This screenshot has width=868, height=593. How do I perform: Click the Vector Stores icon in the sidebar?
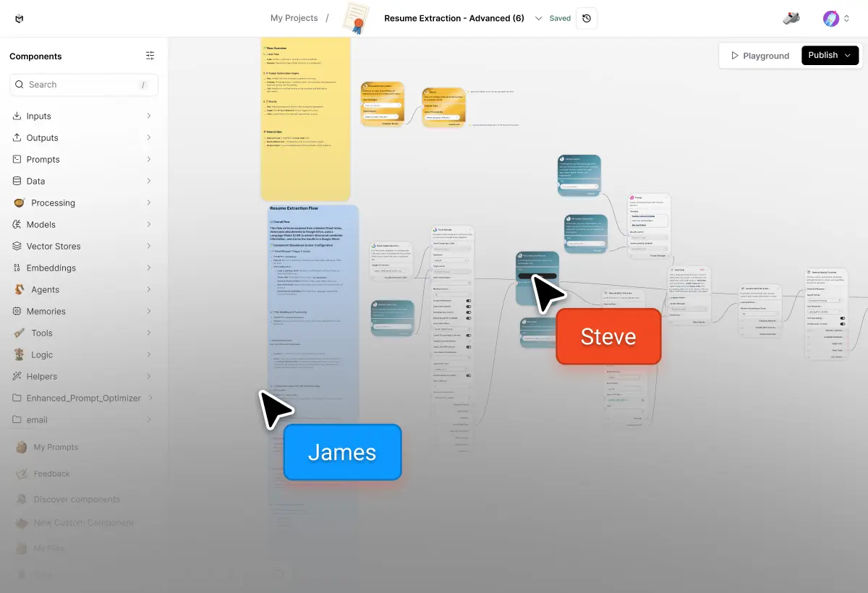[x=17, y=246]
